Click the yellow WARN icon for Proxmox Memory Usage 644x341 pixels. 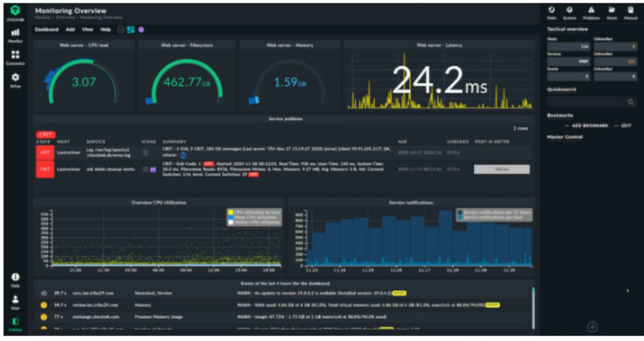pyautogui.click(x=44, y=317)
